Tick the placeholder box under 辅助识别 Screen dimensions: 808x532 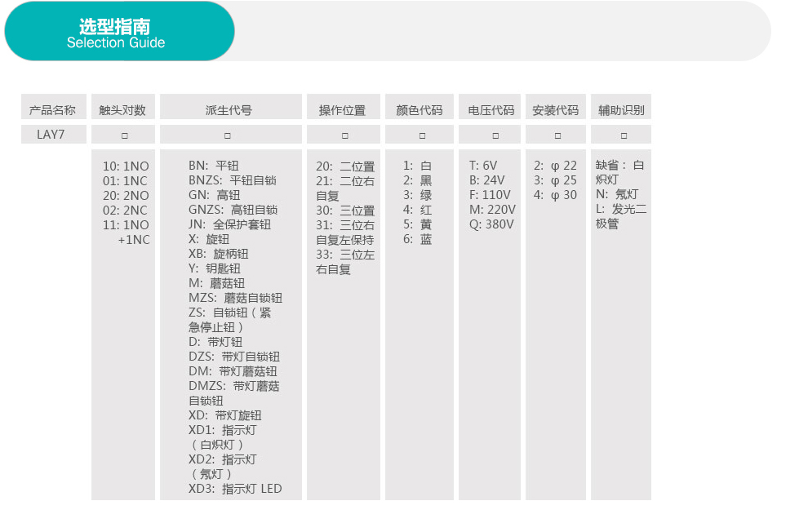point(624,135)
